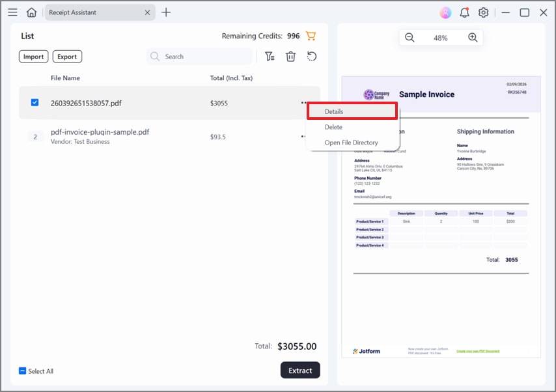Zoom in on the invoice preview
Screen dimensions: 556x392
(x=472, y=37)
